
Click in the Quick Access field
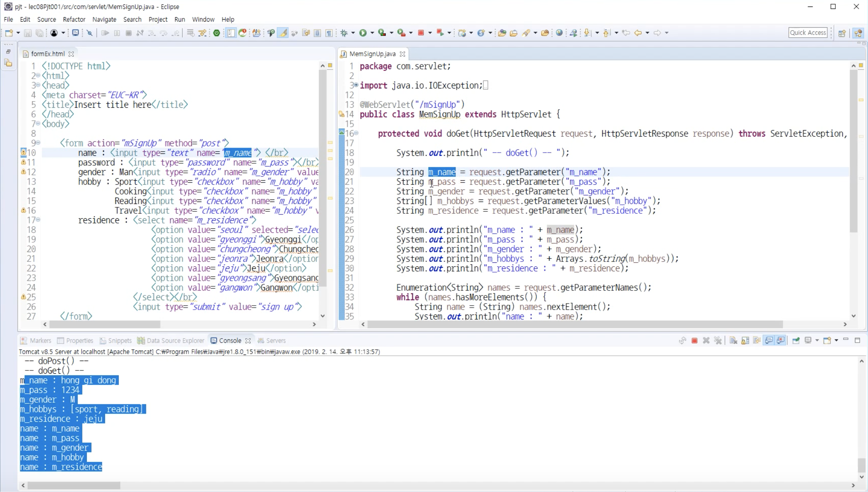pos(808,33)
